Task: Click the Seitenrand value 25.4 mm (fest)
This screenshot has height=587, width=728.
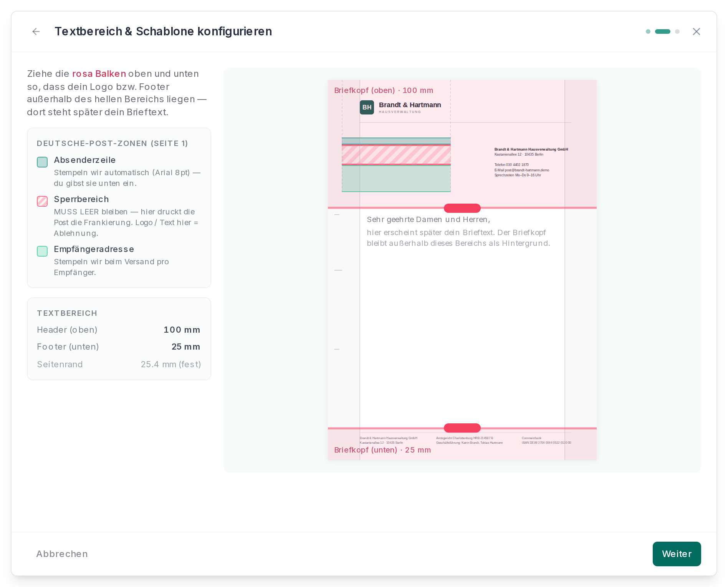Action: (171, 365)
